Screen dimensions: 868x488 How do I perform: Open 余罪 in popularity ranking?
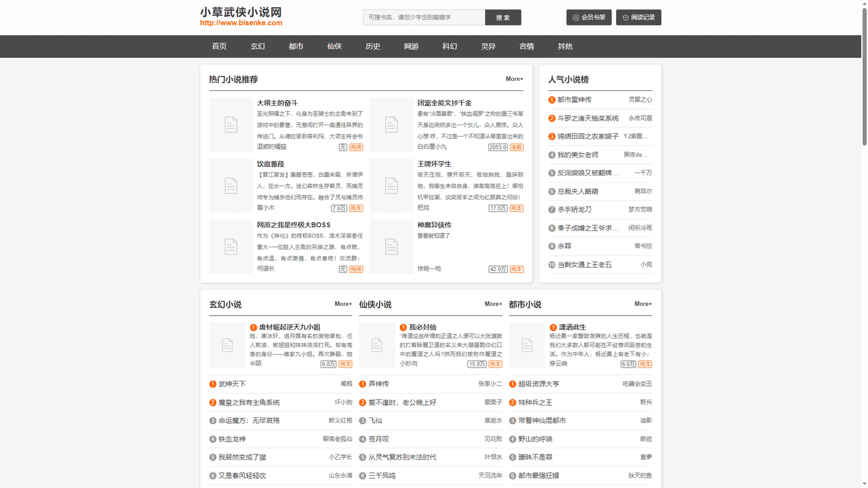tap(565, 246)
